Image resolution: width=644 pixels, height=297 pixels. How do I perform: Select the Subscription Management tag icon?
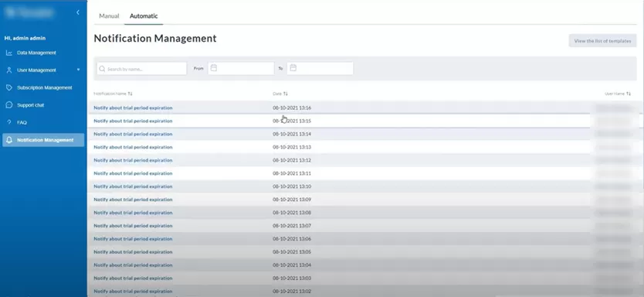pyautogui.click(x=9, y=87)
